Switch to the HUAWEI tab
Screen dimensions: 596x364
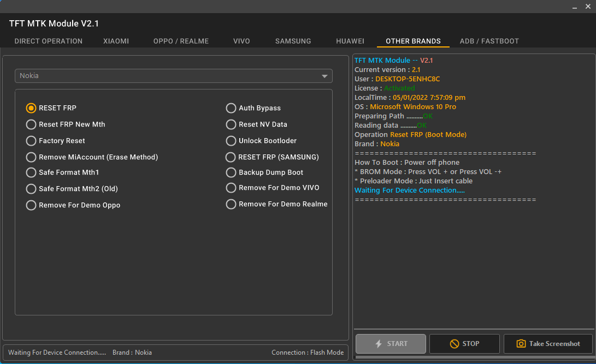point(350,41)
